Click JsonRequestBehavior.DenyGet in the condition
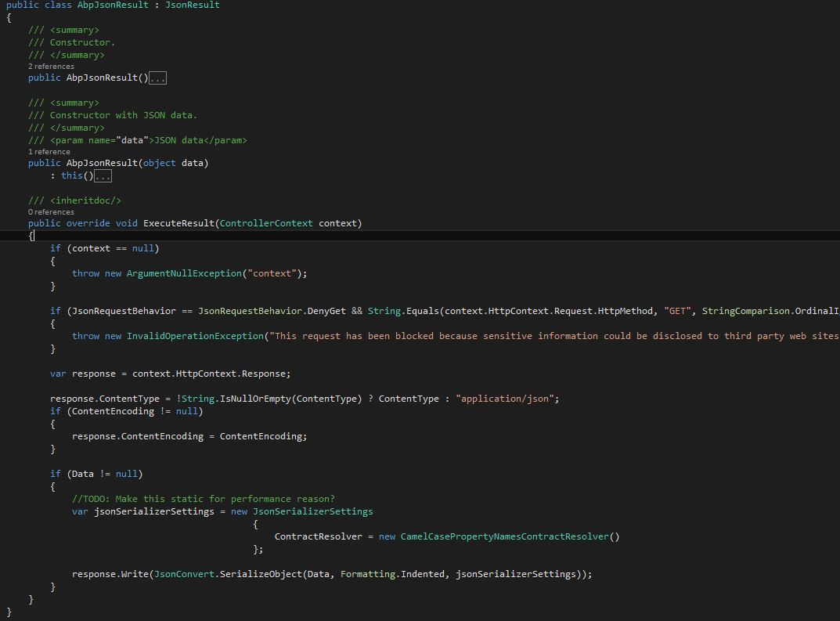Viewport: 840px width, 621px height. tap(272, 311)
